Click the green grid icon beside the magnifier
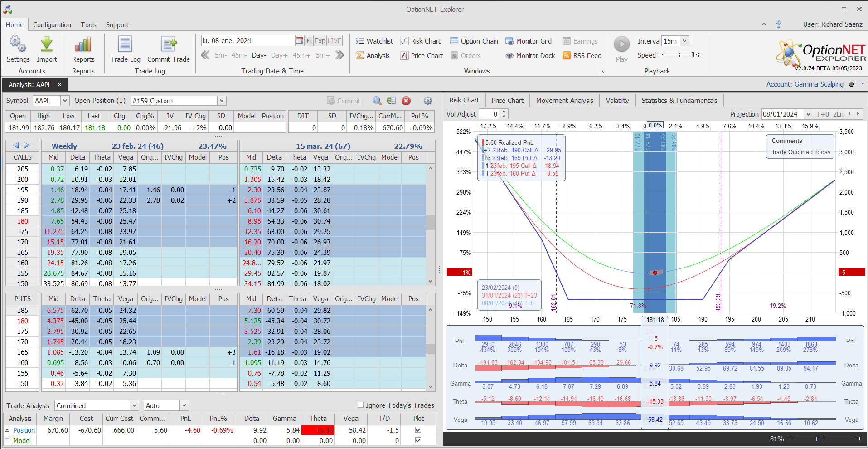Screen dimensions: 868x449 pyautogui.click(x=391, y=101)
